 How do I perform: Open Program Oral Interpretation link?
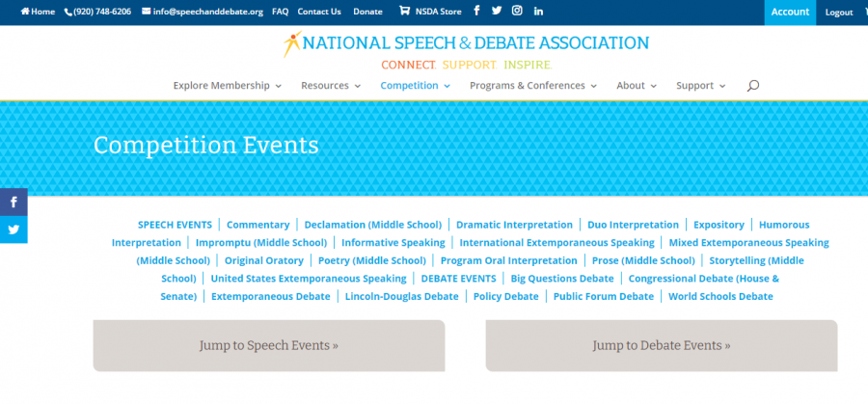click(508, 260)
